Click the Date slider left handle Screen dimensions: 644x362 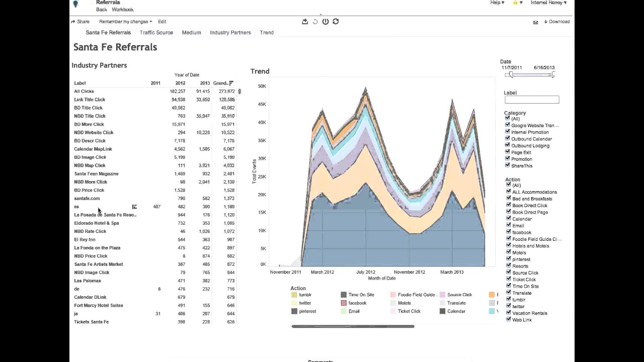[511, 75]
